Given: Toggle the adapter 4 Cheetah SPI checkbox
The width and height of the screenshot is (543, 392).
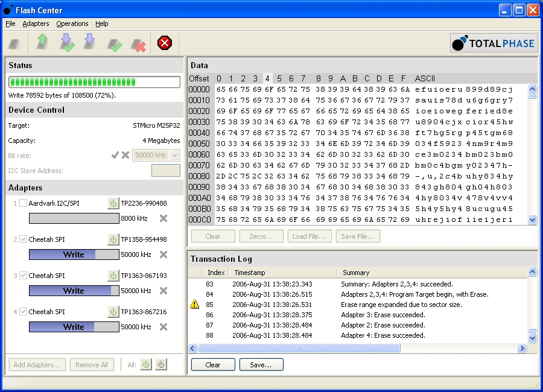Looking at the screenshot, I should tap(23, 312).
